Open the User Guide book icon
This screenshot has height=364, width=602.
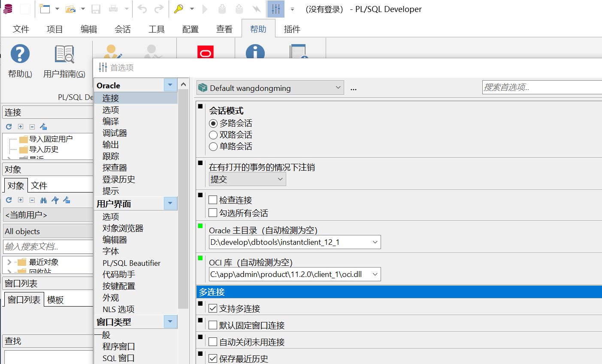[x=64, y=54]
